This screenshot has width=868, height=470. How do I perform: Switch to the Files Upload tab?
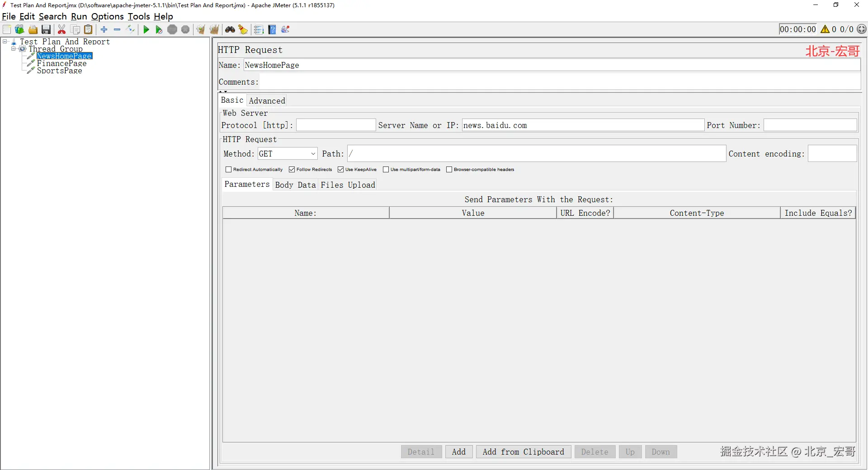click(x=348, y=185)
